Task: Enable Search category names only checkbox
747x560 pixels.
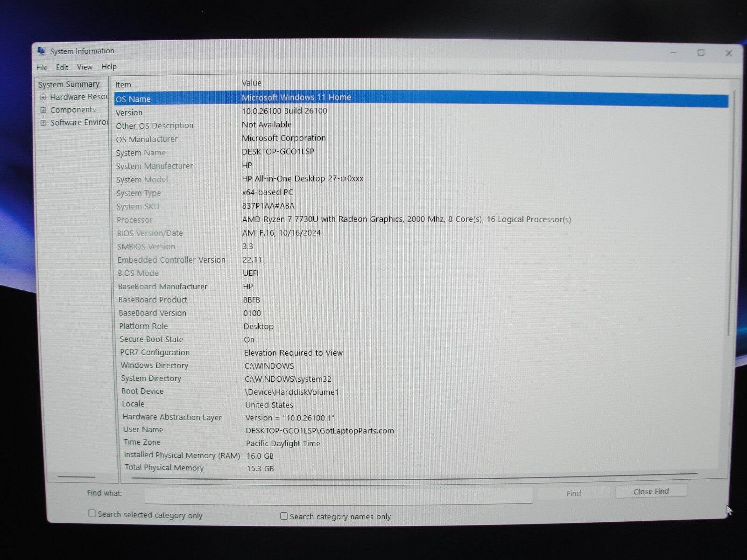Action: (x=284, y=516)
